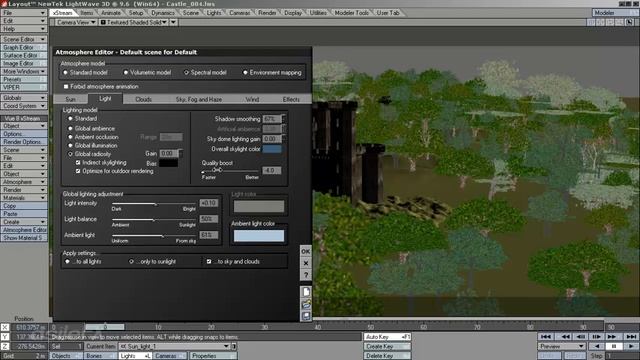Switch to the Wind tab
Screen dimensions: 640x360
[x=252, y=99]
